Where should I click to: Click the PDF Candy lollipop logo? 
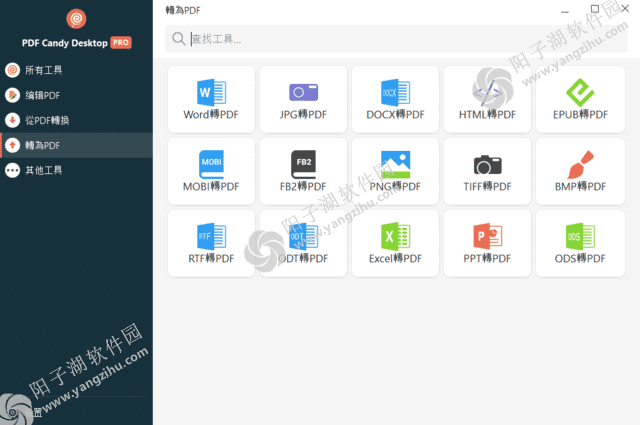[x=76, y=19]
